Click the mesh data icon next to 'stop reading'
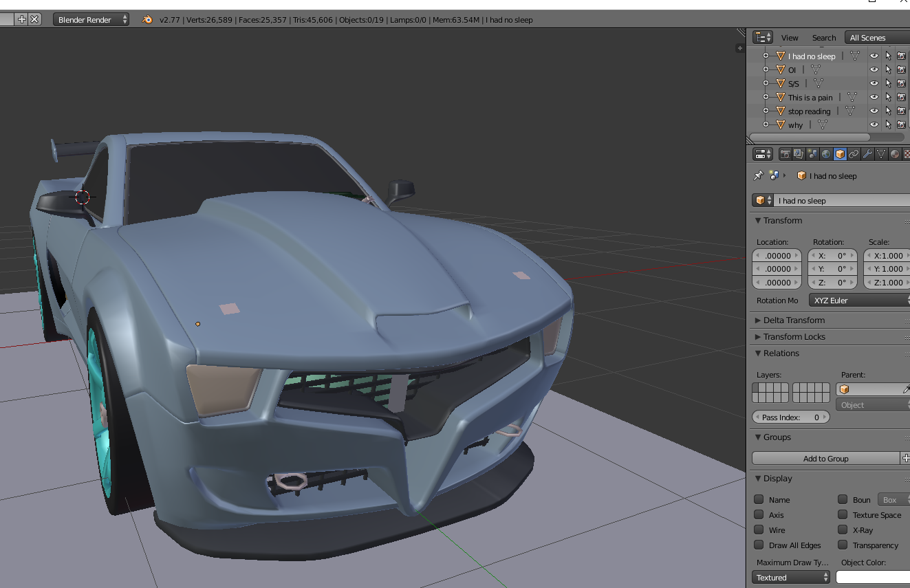The image size is (910, 588). [x=850, y=111]
